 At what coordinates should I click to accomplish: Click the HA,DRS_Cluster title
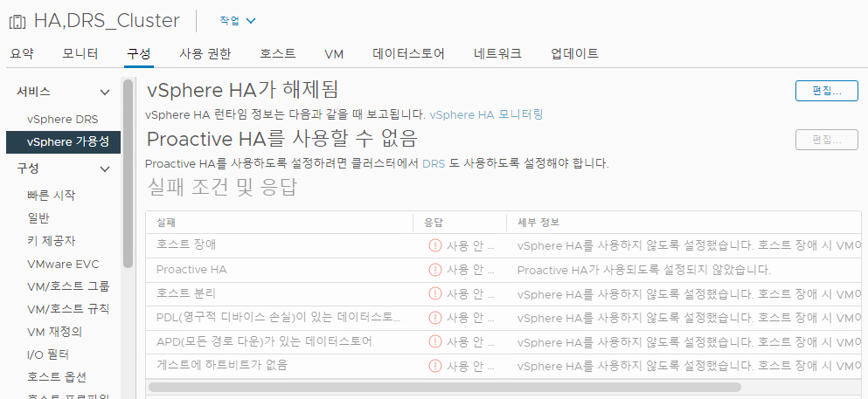(107, 20)
